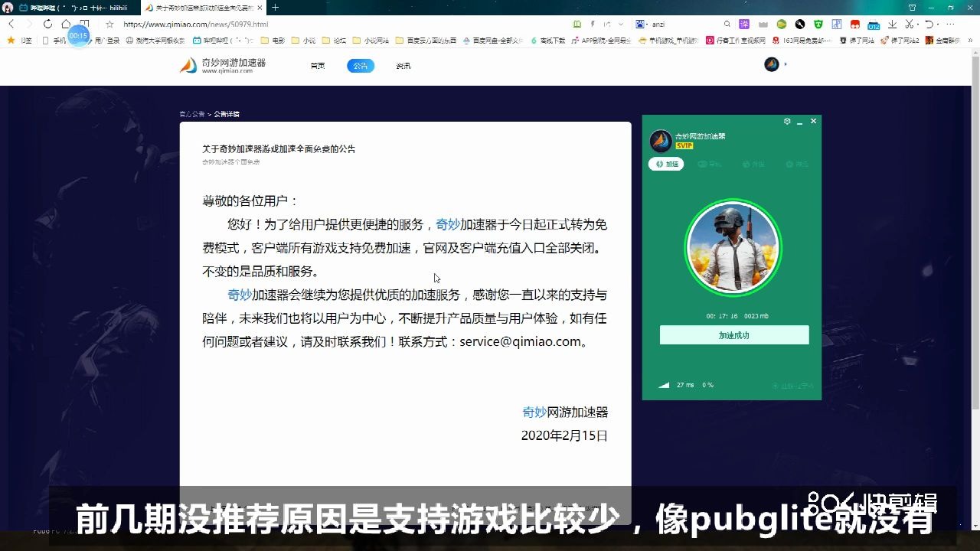Viewport: 980px width, 551px height.
Task: Expand the address bar dropdown chevron
Action: point(620,24)
